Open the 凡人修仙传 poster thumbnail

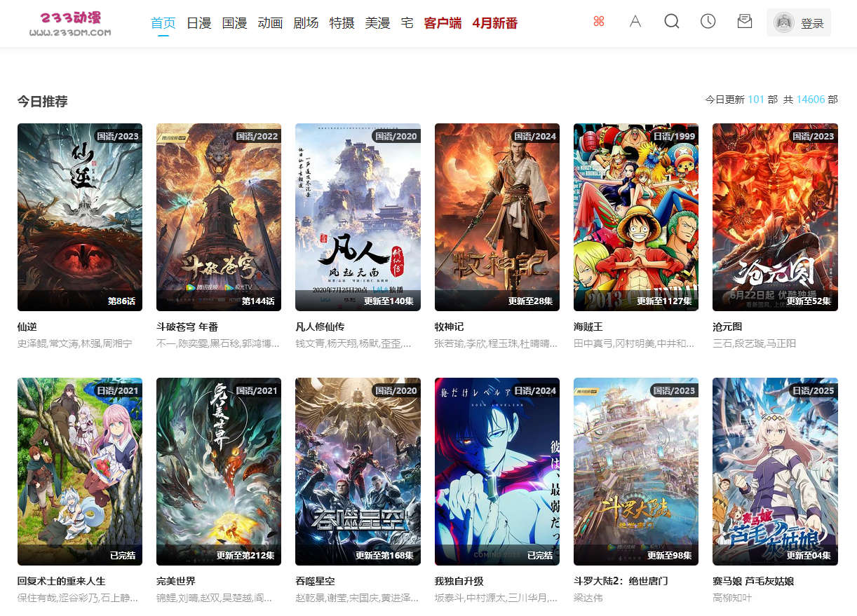pyautogui.click(x=358, y=217)
